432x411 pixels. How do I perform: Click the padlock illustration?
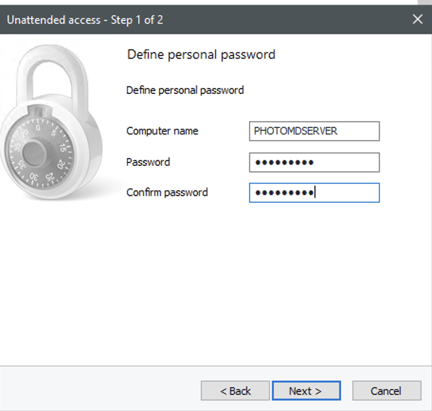52,122
